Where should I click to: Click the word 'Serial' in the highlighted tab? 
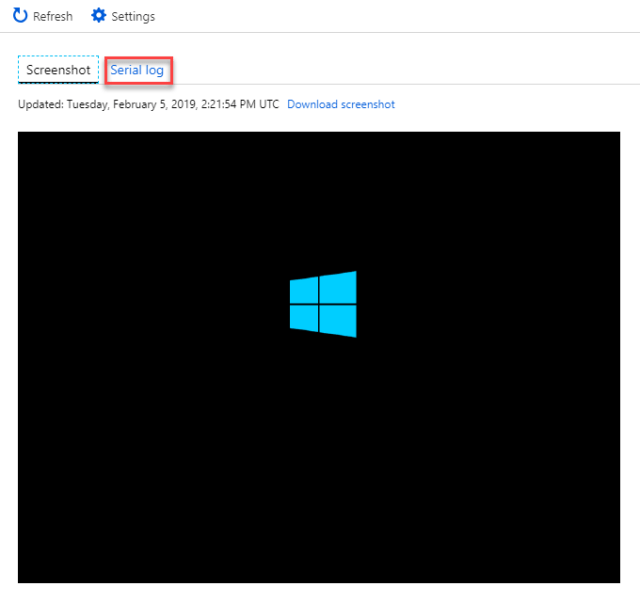126,70
